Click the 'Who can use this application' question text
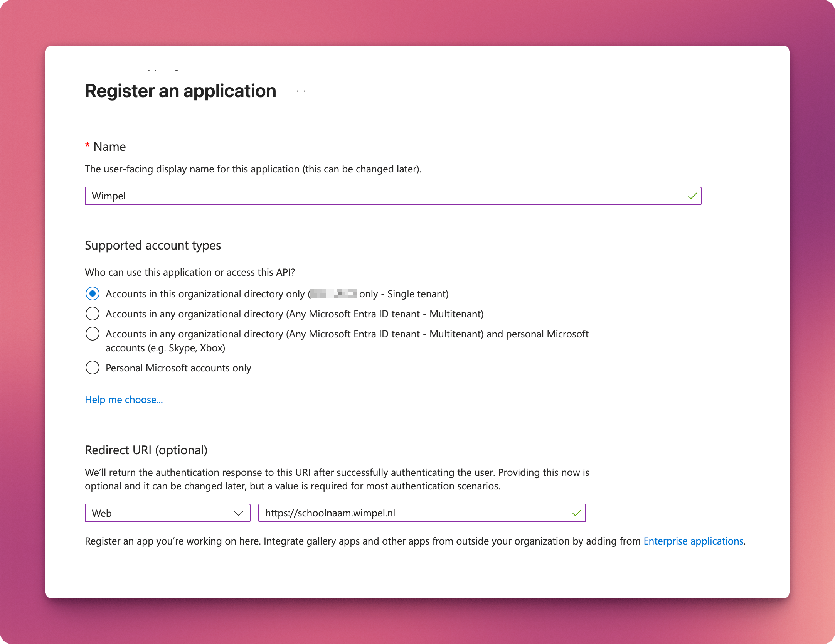 [x=190, y=272]
